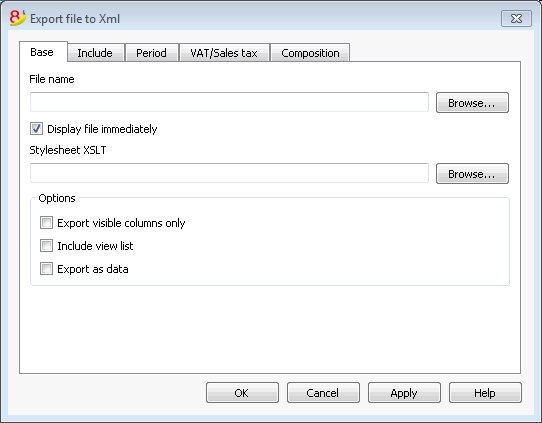This screenshot has height=423, width=542.
Task: Go to the Composition tab
Action: point(310,53)
